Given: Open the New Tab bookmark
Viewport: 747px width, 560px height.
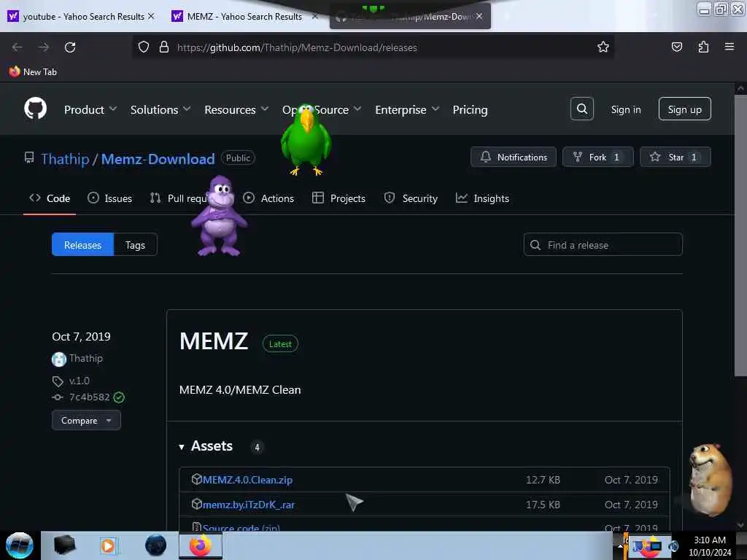Looking at the screenshot, I should pyautogui.click(x=33, y=72).
